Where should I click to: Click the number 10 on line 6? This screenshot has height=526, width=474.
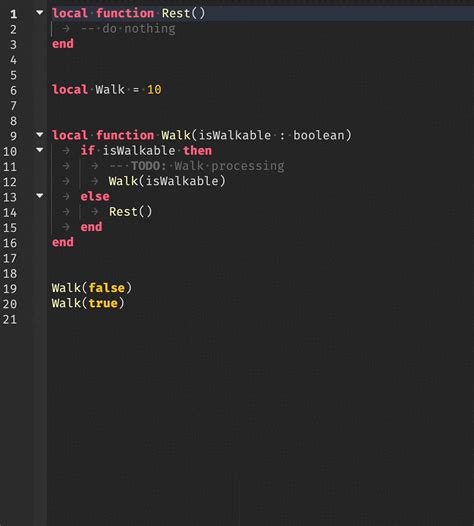tap(154, 90)
